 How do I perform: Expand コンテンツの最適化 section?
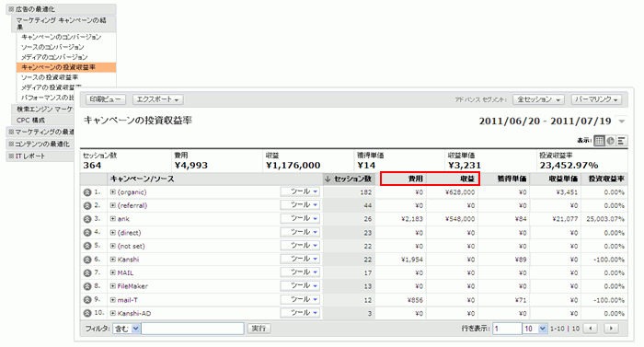[40, 144]
